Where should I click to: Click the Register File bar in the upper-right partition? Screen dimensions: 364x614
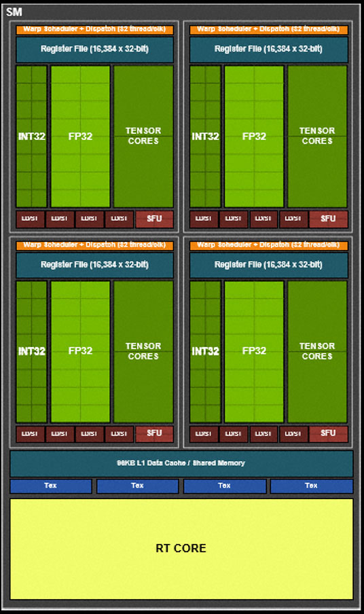click(268, 50)
